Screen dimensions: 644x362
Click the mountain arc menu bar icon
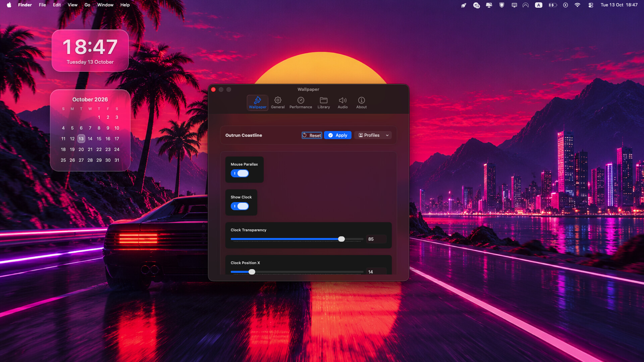526,5
